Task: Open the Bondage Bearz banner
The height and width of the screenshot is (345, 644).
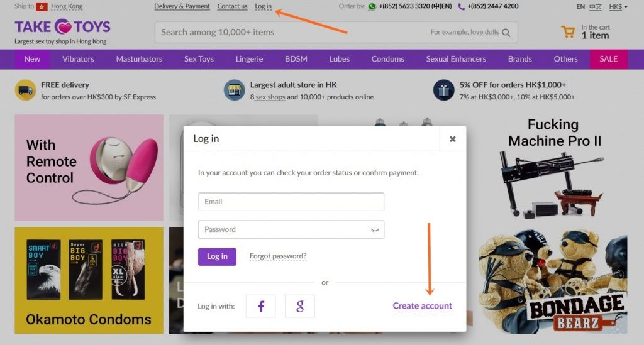Action: [553, 281]
